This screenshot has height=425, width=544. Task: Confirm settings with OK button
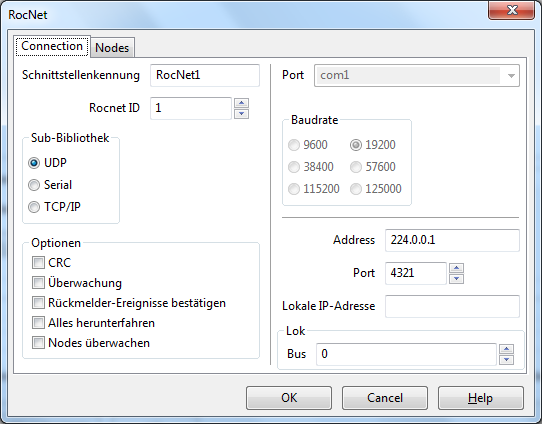289,398
